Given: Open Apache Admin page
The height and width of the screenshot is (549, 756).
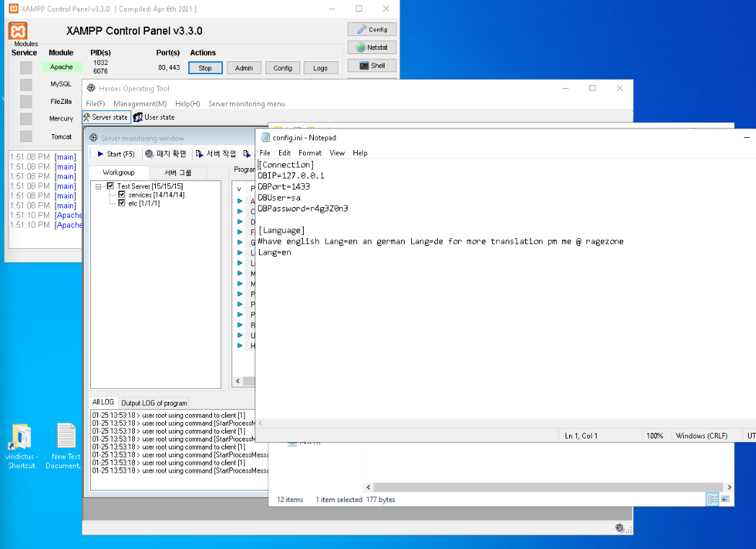Looking at the screenshot, I should 244,68.
